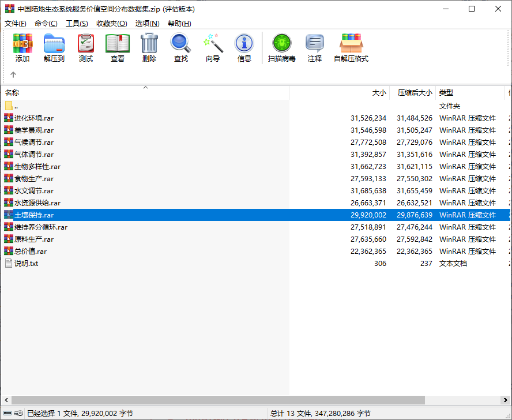The image size is (512, 420).
Task: Maximize the WinRAR window
Action: (x=472, y=9)
